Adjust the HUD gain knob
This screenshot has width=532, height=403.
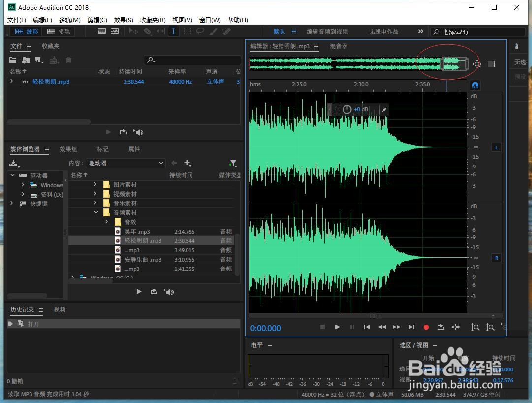pyautogui.click(x=347, y=109)
